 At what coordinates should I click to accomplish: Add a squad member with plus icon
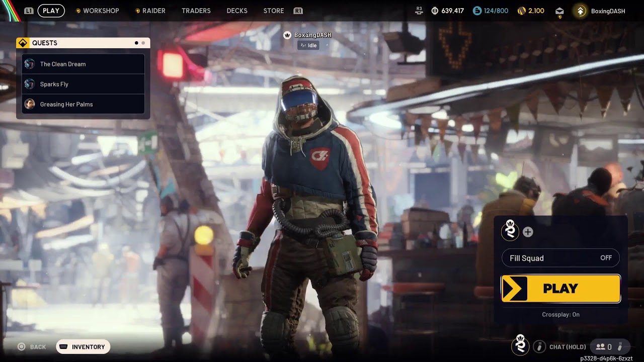[528, 232]
